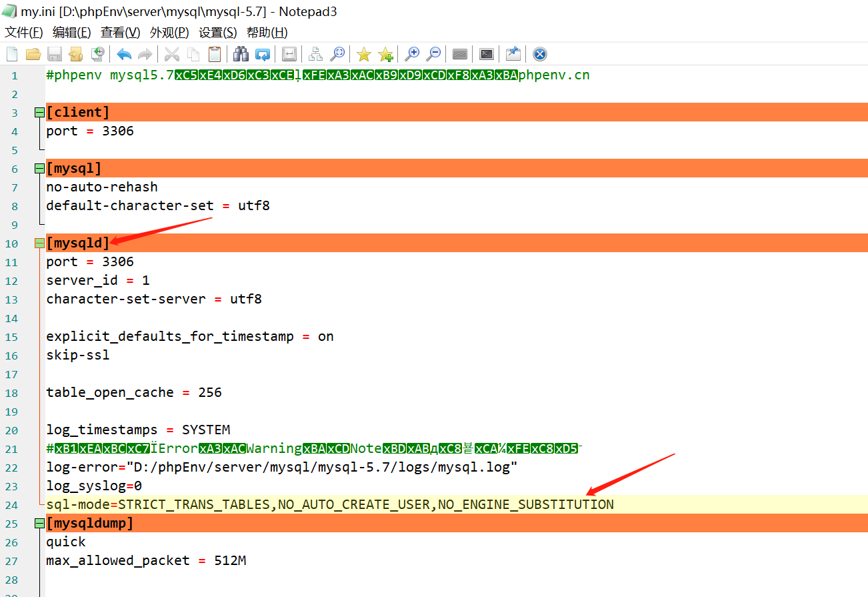Open the Replace tool
Viewport: 868px width, 597px height.
(x=262, y=54)
